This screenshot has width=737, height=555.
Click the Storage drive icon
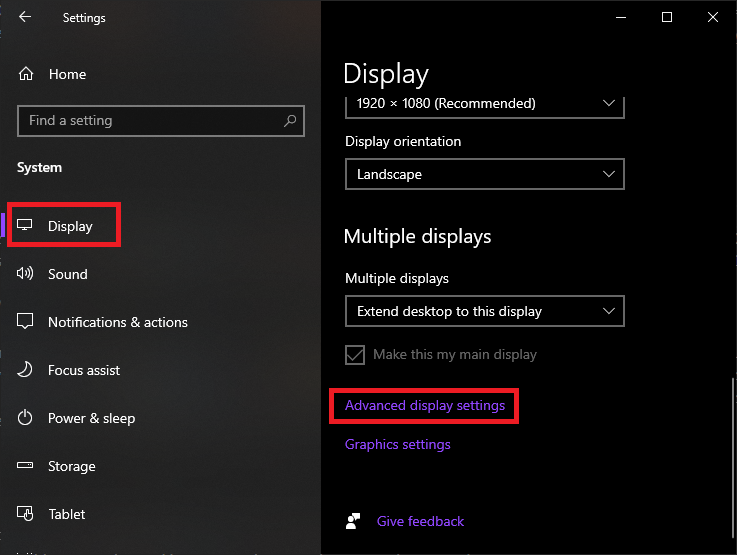point(25,465)
